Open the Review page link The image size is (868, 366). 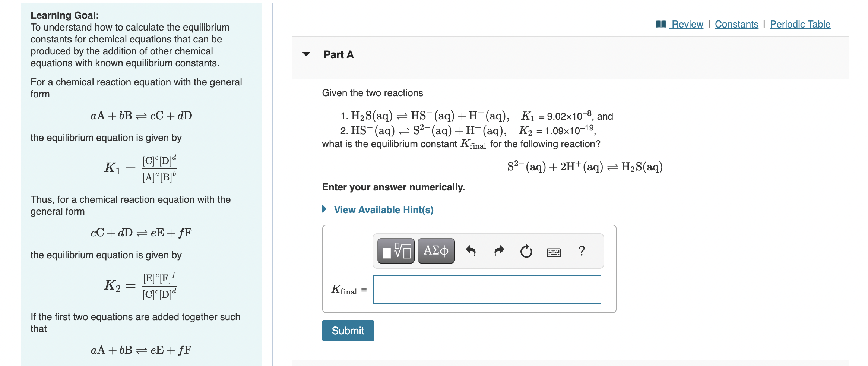tap(687, 23)
